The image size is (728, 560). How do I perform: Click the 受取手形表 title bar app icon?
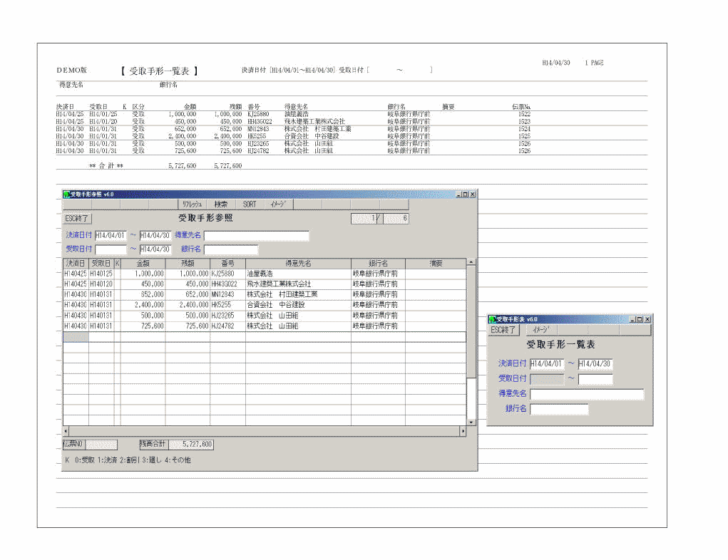click(x=493, y=319)
